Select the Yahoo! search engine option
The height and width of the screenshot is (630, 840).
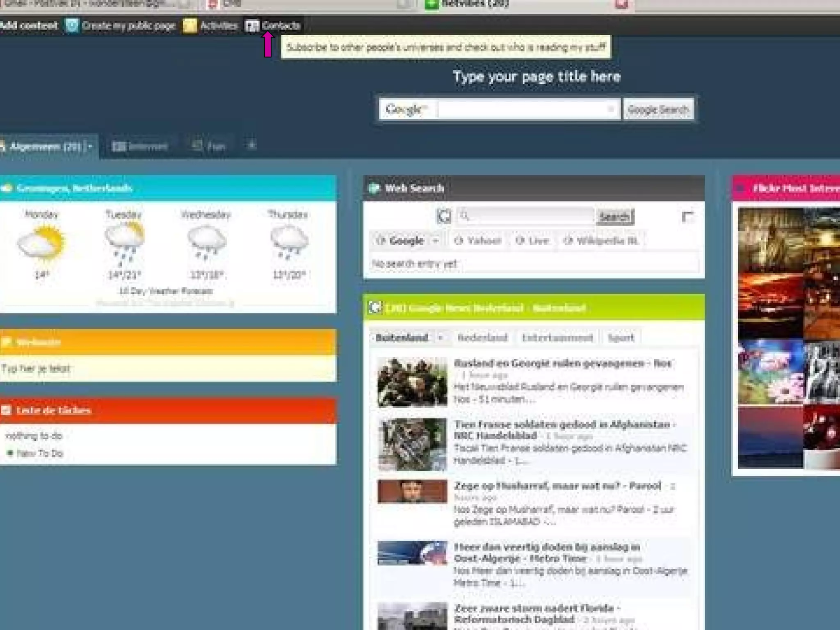click(x=478, y=241)
